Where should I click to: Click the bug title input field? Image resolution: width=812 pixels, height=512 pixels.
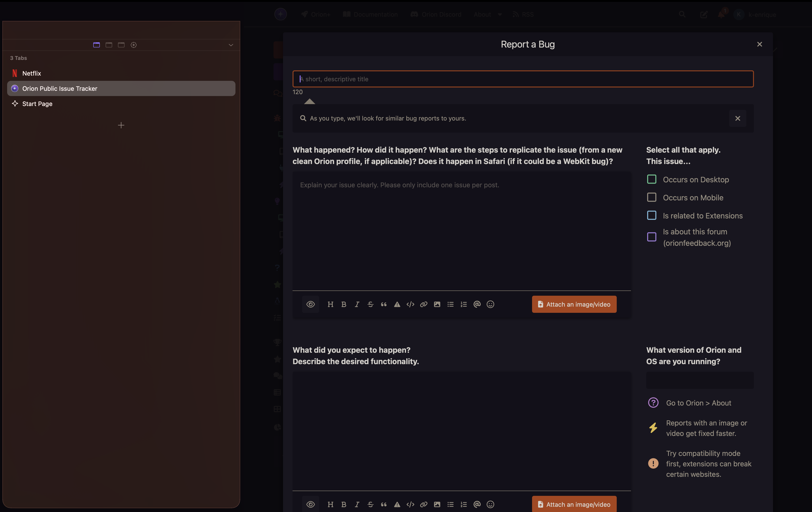point(523,79)
